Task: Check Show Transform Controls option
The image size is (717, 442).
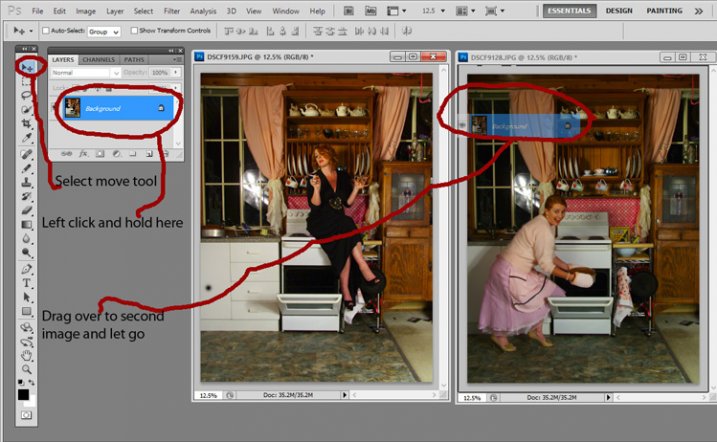Action: [x=134, y=31]
